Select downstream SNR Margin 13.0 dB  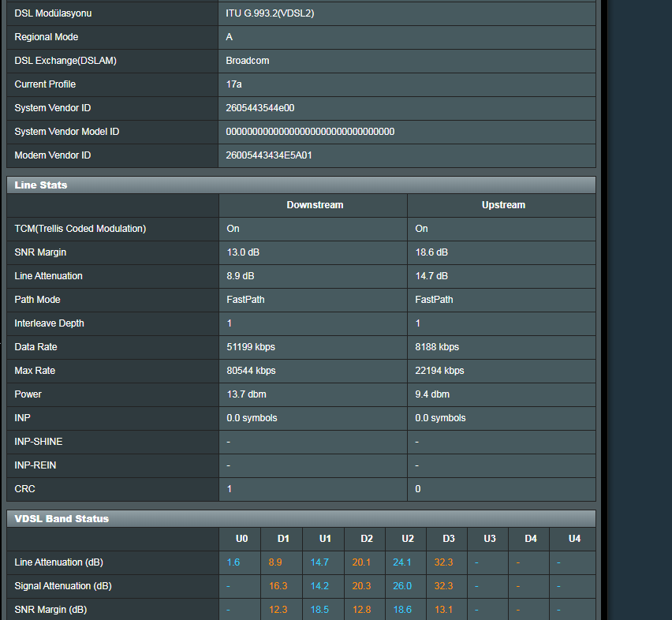coord(243,252)
